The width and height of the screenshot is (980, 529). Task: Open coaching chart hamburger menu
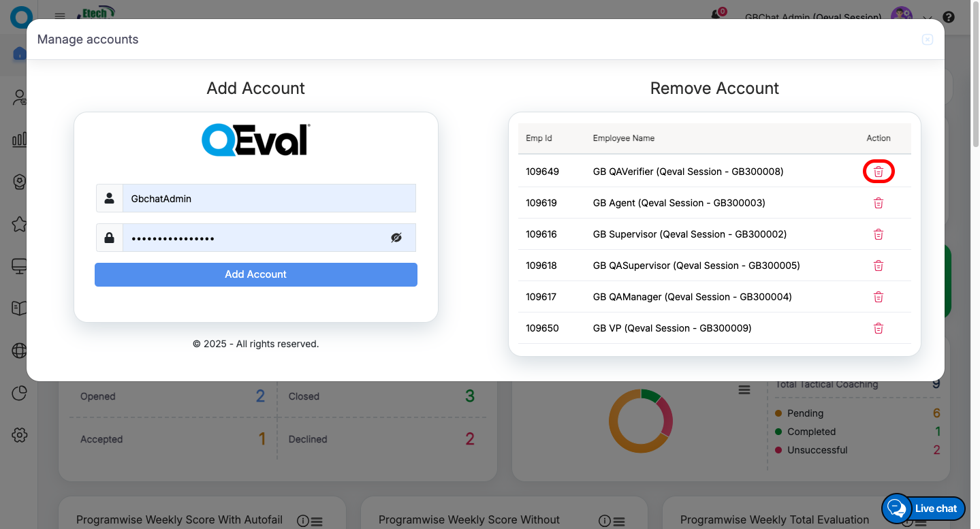click(x=744, y=389)
